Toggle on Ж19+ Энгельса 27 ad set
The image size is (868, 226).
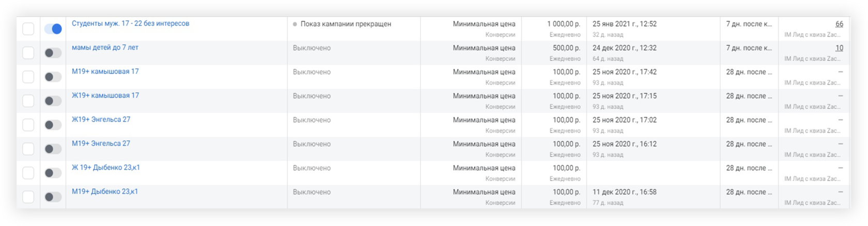(x=53, y=125)
